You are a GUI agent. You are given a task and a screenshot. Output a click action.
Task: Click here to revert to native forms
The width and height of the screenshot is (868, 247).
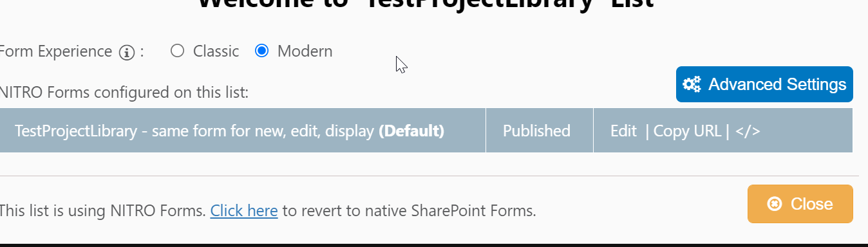(x=244, y=210)
